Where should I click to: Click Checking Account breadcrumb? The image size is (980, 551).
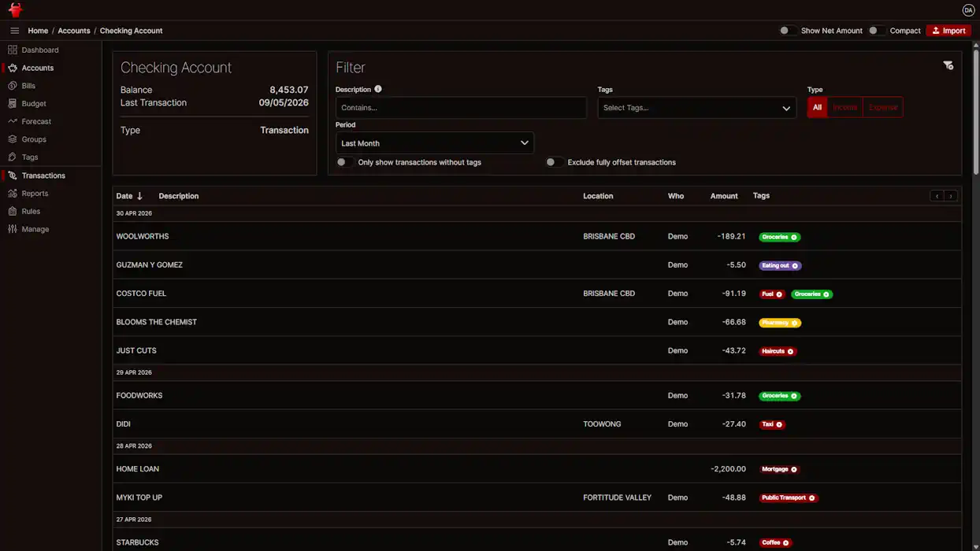[131, 31]
